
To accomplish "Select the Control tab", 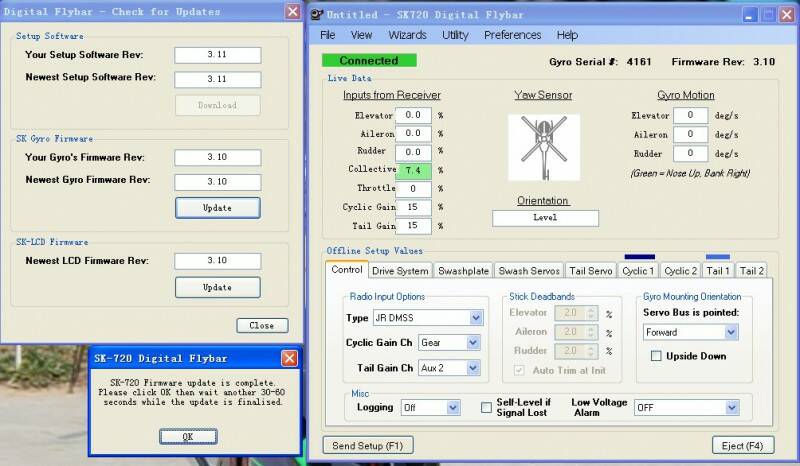I will point(346,269).
